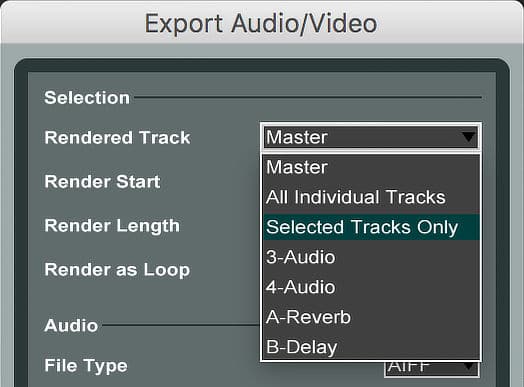This screenshot has width=524, height=387.
Task: Collapse the Rendered Track list via its arrow
Action: click(x=468, y=137)
